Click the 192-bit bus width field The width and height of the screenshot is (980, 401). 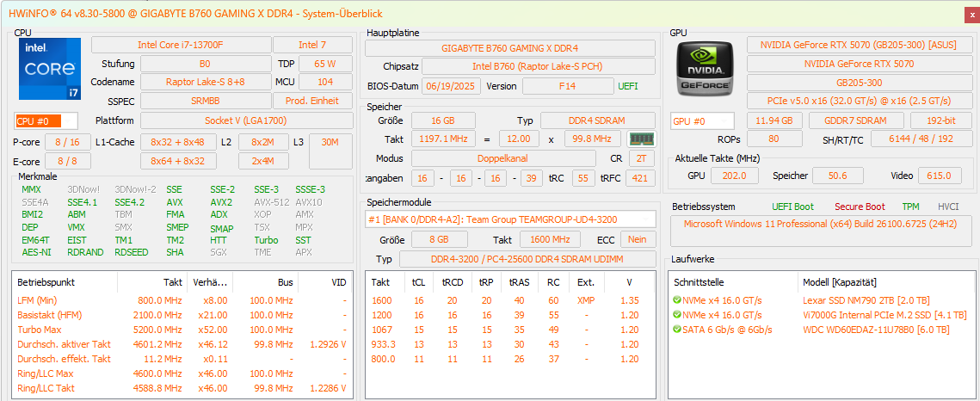coord(940,120)
